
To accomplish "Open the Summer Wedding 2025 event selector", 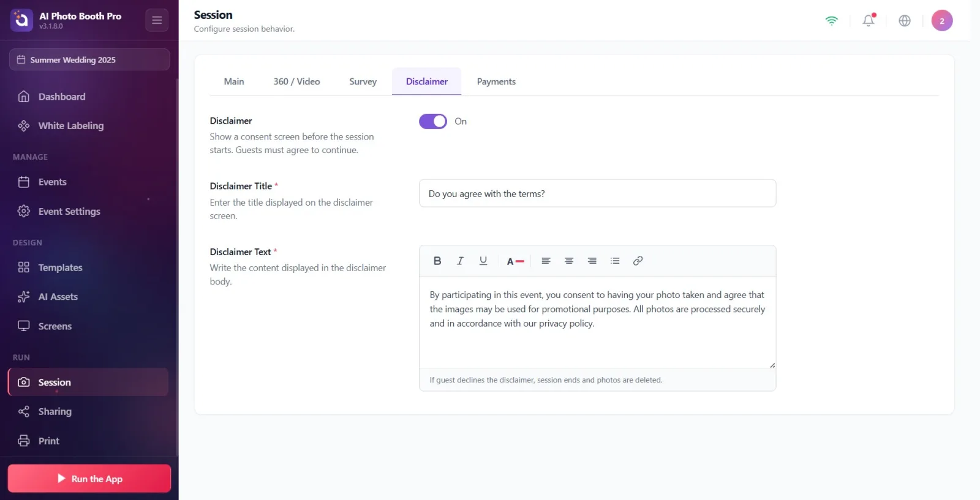I will [x=89, y=59].
